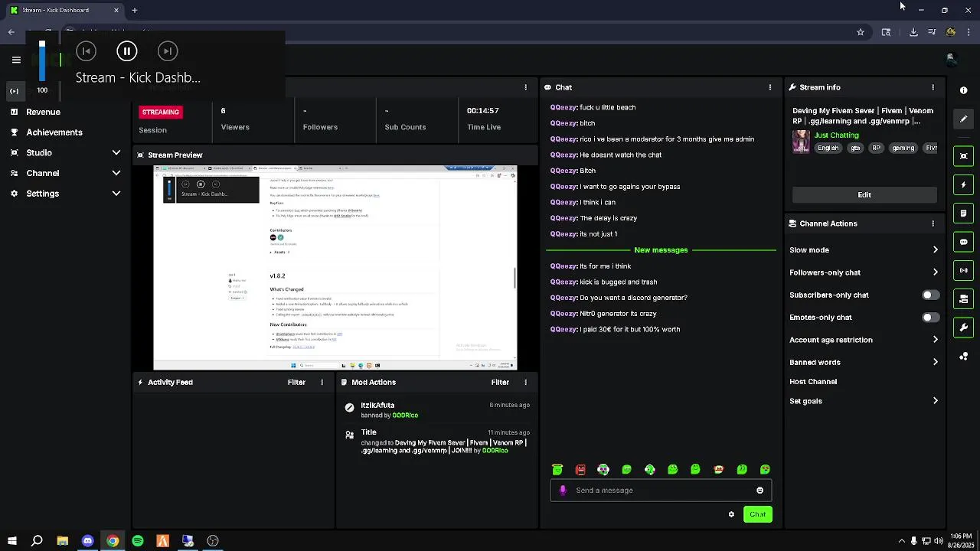
Task: Toggle the document panel icon in right rail
Action: [963, 214]
